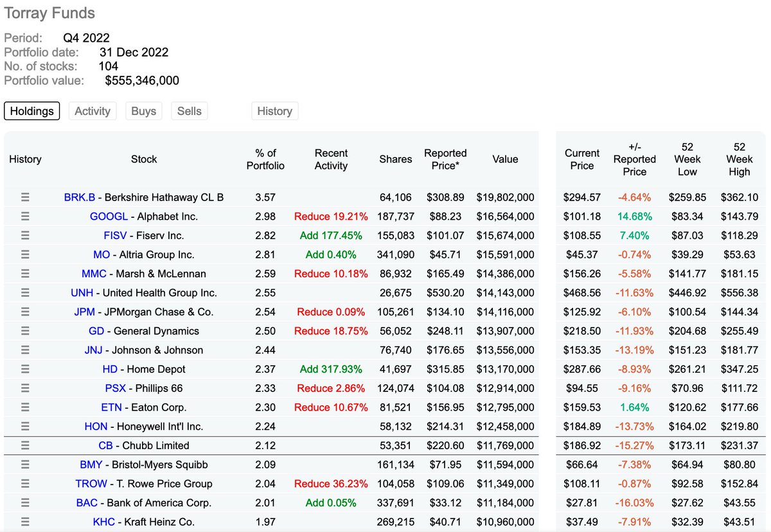
Task: Select the 'Add 317.93%' activity cell
Action: 331,369
